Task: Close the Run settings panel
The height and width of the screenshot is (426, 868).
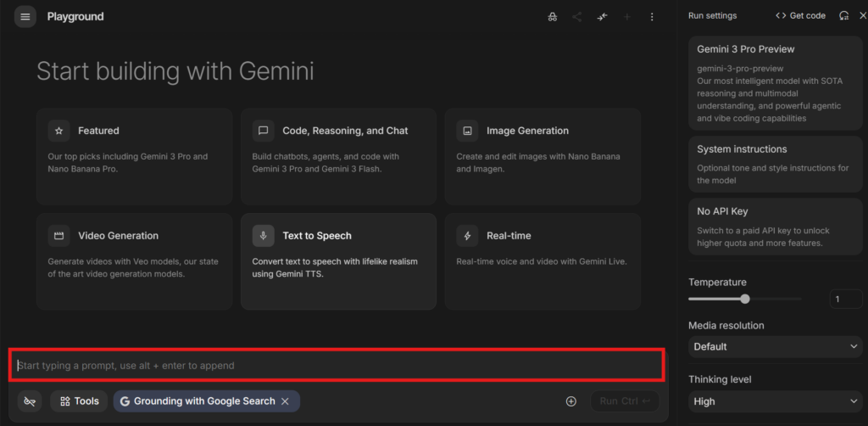Action: pos(862,15)
